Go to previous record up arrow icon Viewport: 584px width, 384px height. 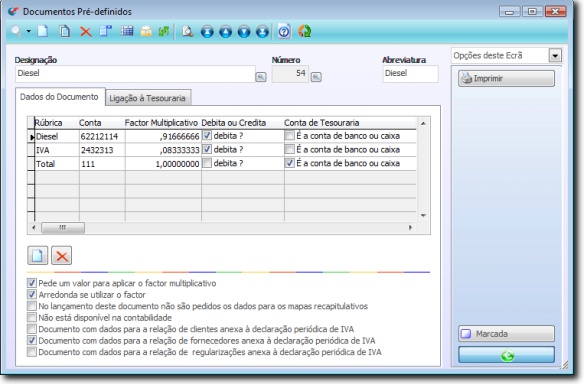225,32
